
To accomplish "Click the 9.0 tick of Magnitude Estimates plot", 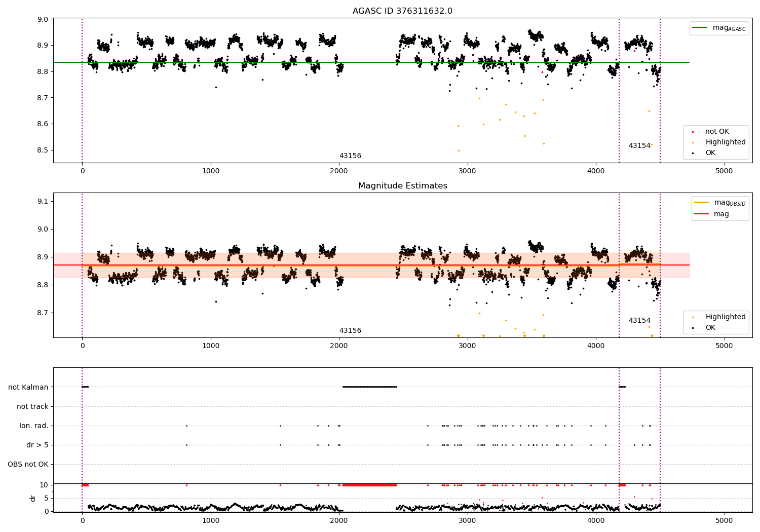I will pos(43,230).
